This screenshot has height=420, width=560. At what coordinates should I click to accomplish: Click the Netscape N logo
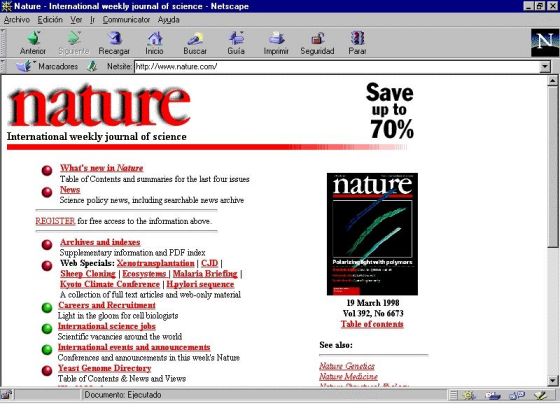[544, 43]
